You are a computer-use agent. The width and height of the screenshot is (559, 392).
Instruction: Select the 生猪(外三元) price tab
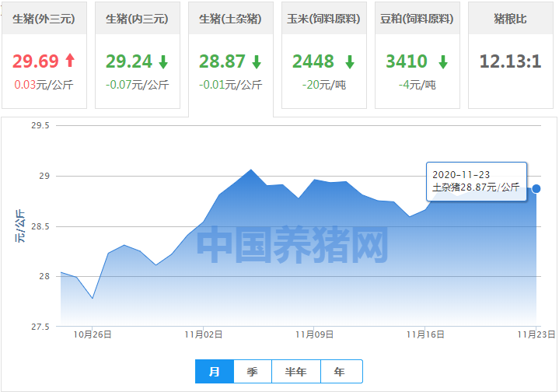point(44,55)
